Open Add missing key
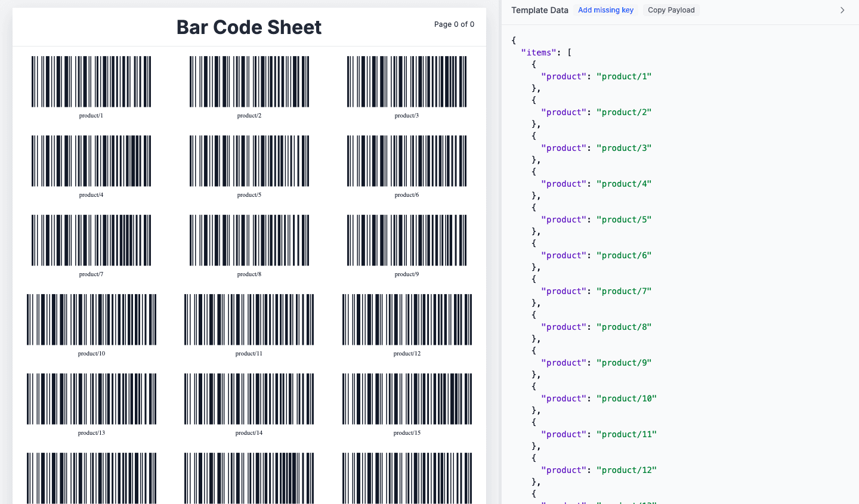 click(x=605, y=10)
